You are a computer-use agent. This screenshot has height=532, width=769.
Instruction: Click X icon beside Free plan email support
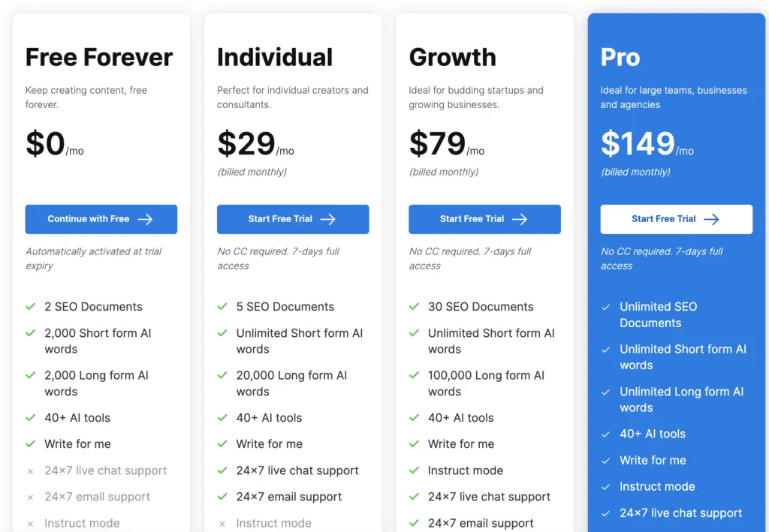(31, 497)
